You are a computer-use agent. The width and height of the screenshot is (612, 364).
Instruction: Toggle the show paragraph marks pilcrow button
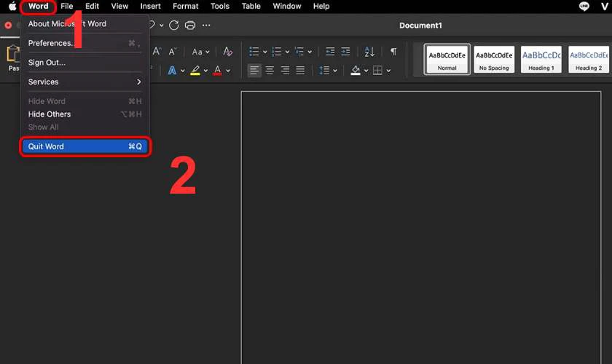point(393,52)
